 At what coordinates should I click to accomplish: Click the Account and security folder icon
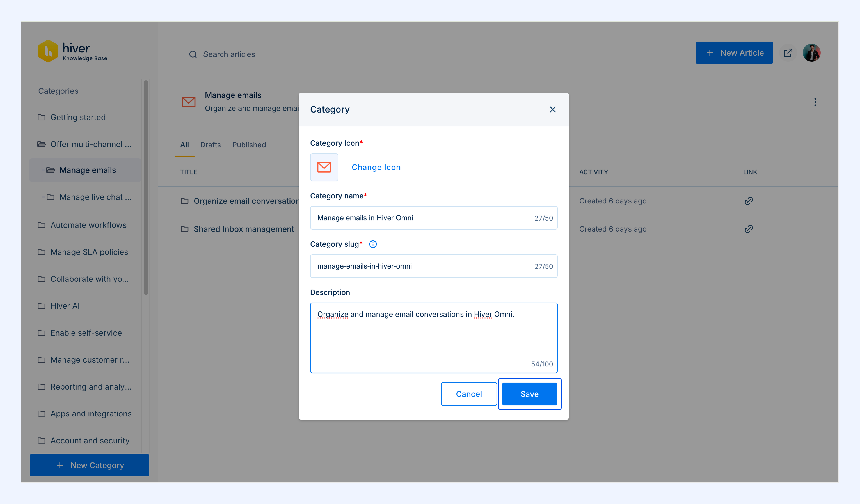41,441
